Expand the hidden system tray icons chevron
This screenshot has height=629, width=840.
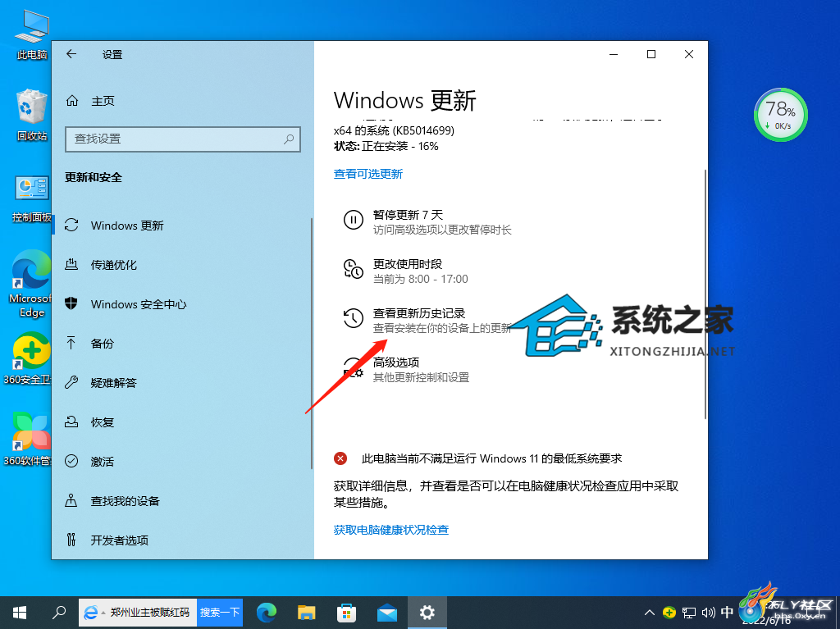click(x=650, y=612)
